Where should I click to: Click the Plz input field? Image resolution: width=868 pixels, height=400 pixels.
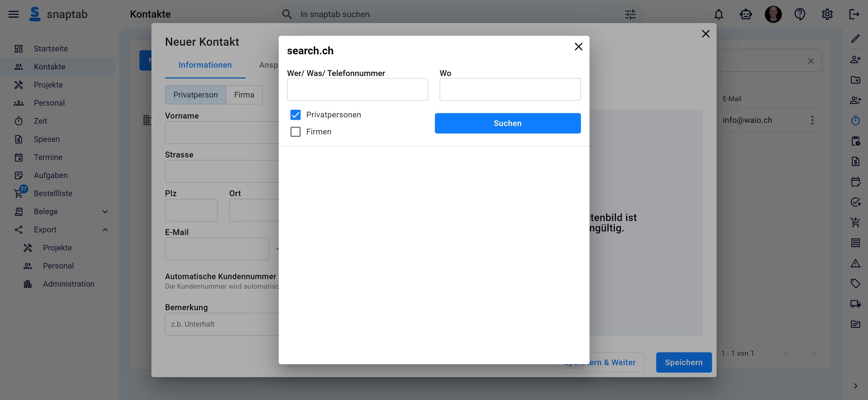tap(191, 210)
